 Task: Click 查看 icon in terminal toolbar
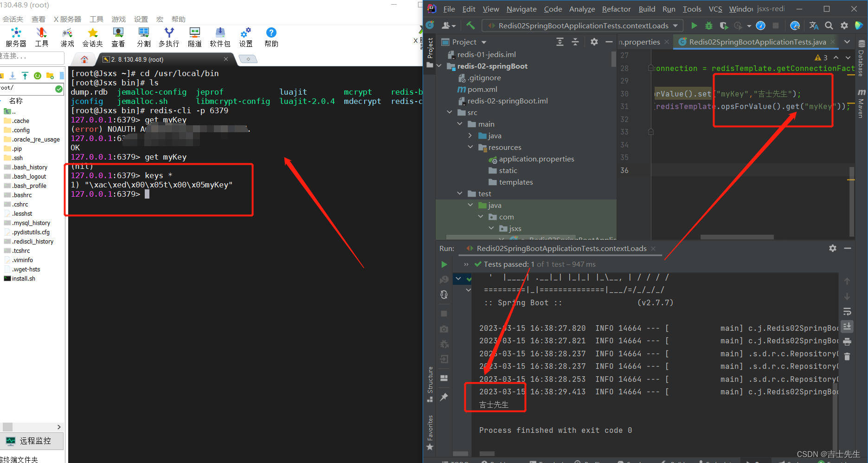tap(118, 37)
